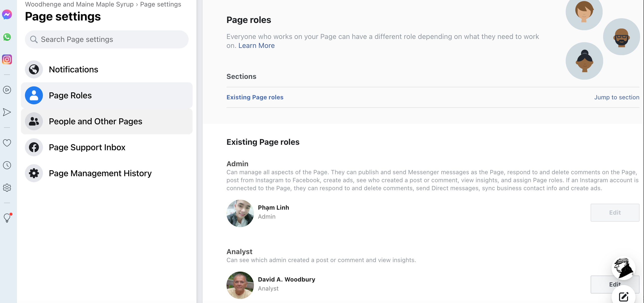Screen dimensions: 644x303
Task: Click the heart icon in sidebar
Action: point(7,143)
